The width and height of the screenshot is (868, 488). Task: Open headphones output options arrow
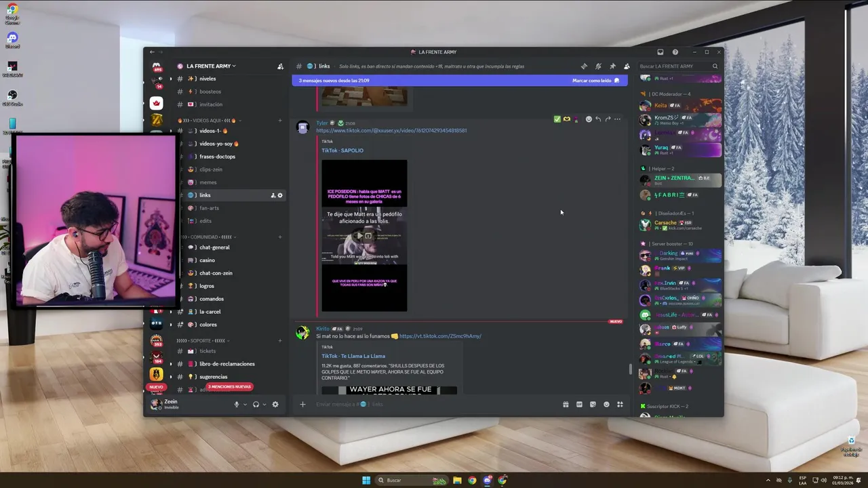tap(264, 405)
